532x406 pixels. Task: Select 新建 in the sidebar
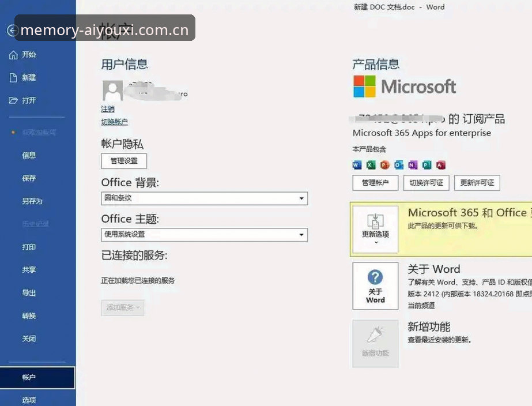[x=29, y=78]
